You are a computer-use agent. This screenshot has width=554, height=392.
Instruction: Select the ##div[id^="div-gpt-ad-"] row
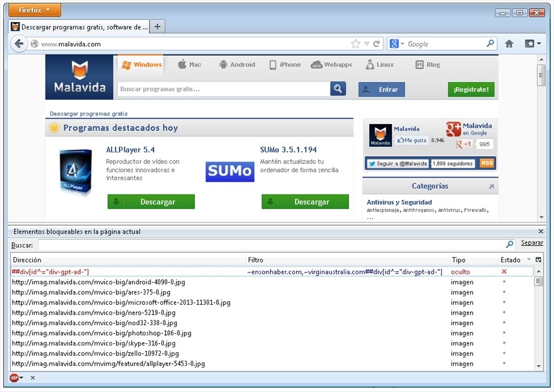272,272
